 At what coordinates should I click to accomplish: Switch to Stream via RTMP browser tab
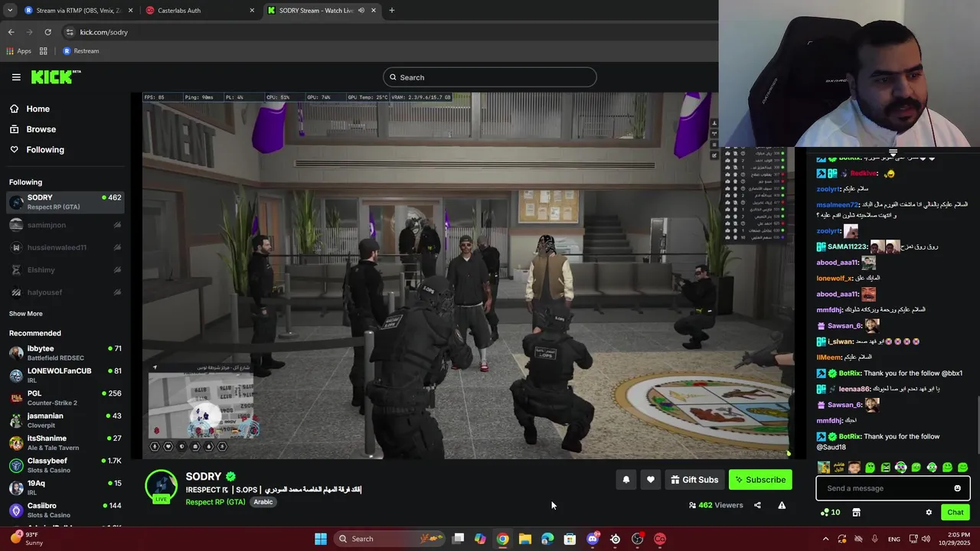pyautogui.click(x=79, y=11)
